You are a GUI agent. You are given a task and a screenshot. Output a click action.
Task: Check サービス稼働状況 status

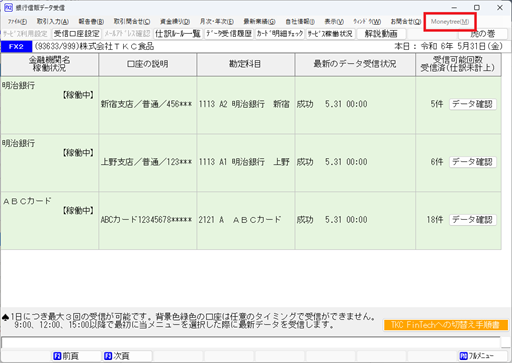331,34
